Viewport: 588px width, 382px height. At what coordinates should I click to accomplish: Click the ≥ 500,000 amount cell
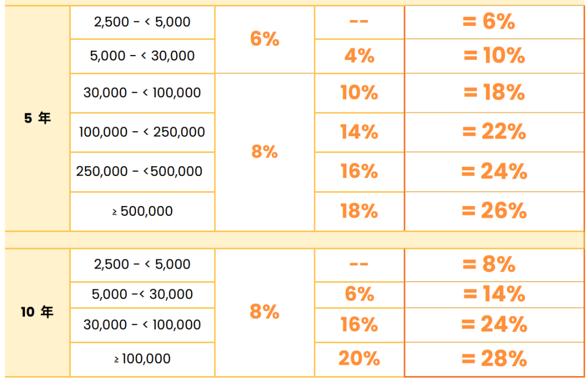142,211
